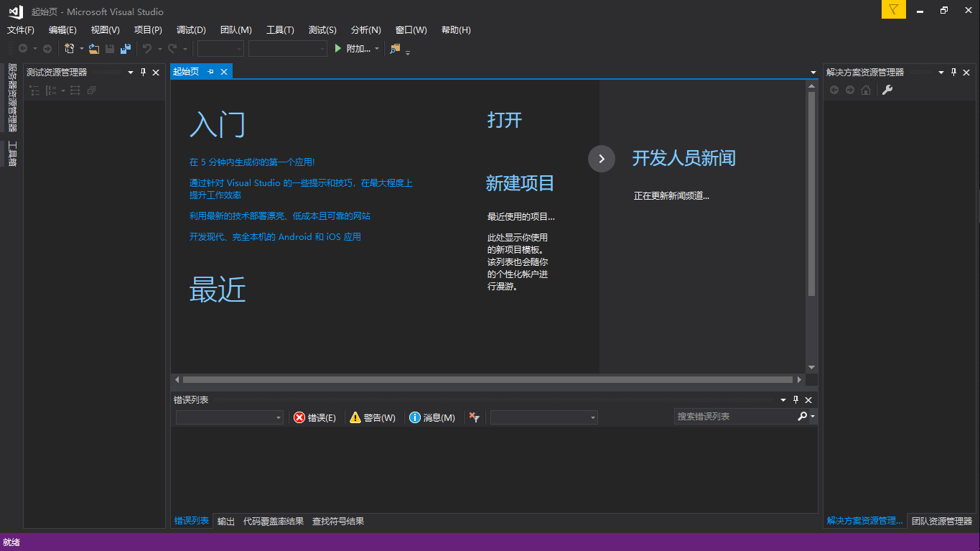
Task: Click the Visual Studio logo icon
Action: (x=15, y=11)
